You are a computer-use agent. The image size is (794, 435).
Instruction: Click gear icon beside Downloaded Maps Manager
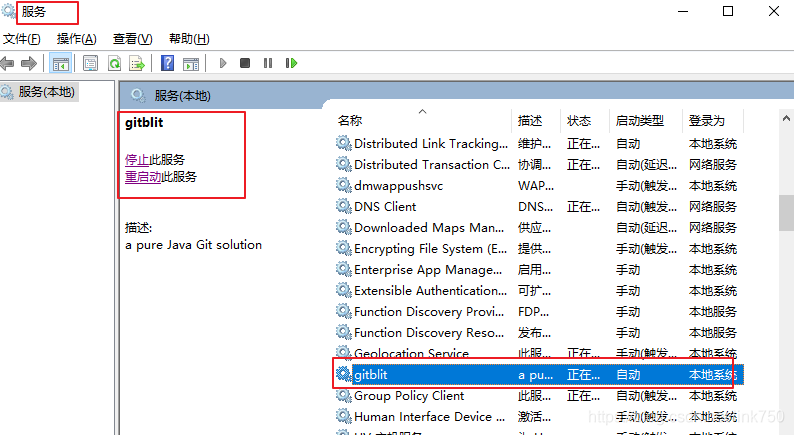(343, 227)
